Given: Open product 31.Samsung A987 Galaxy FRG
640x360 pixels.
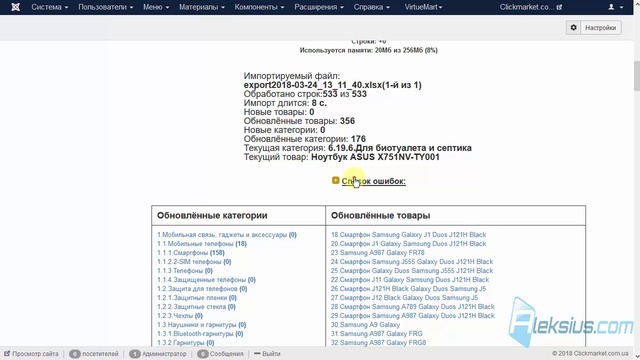Looking at the screenshot, I should 376,333.
